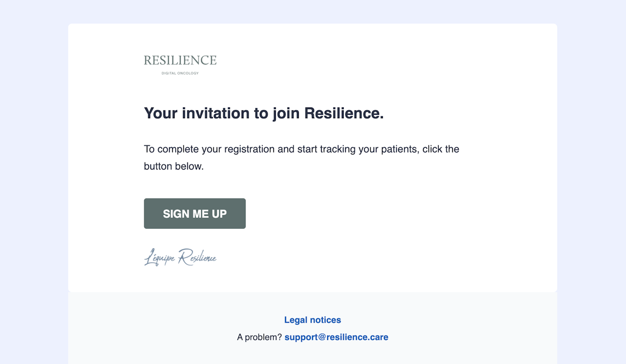Click the word "Resilience." in the heading
This screenshot has height=364, width=626.
344,113
